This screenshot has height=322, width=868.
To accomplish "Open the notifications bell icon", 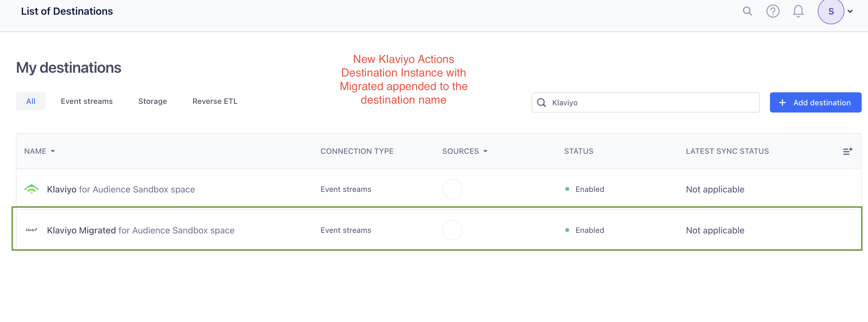I will click(x=798, y=11).
